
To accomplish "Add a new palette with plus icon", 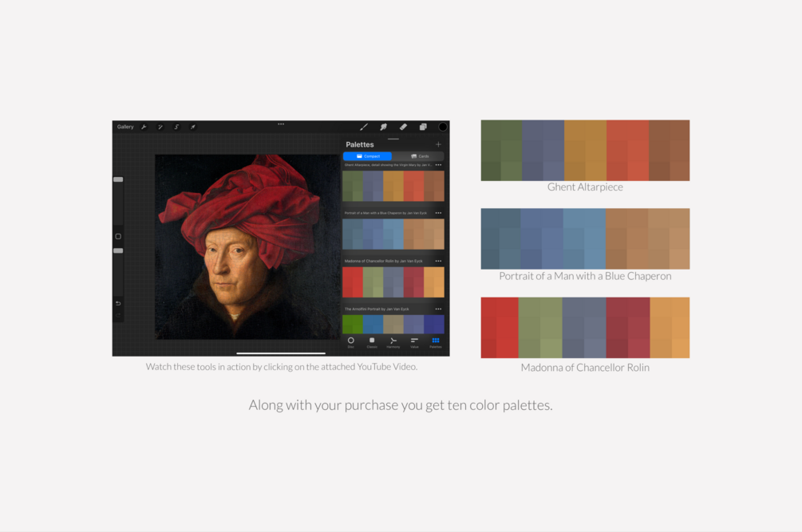I will [x=438, y=144].
